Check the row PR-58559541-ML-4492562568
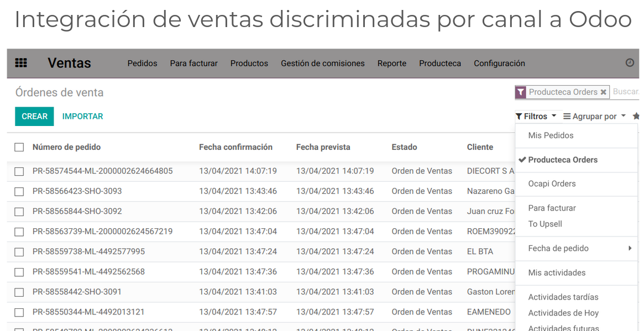The width and height of the screenshot is (644, 331). tap(19, 272)
